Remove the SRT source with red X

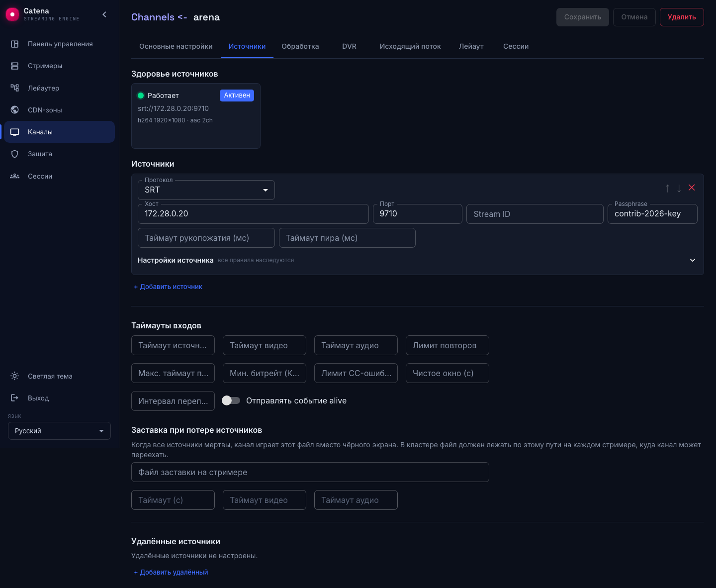point(692,188)
